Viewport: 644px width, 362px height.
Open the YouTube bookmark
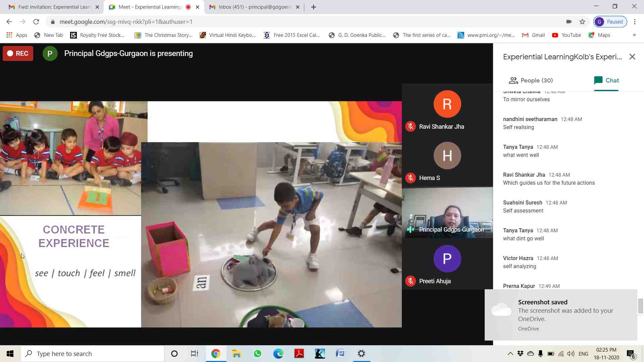click(x=567, y=35)
